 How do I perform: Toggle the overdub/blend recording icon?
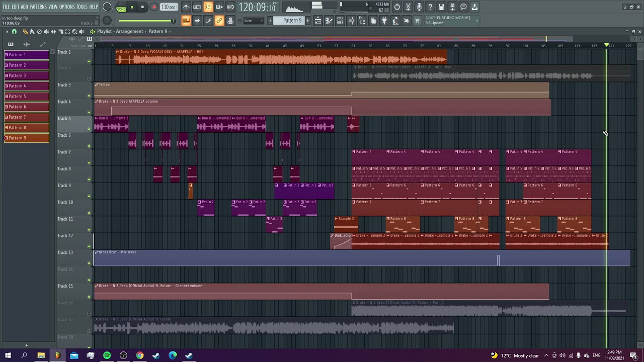point(219,7)
